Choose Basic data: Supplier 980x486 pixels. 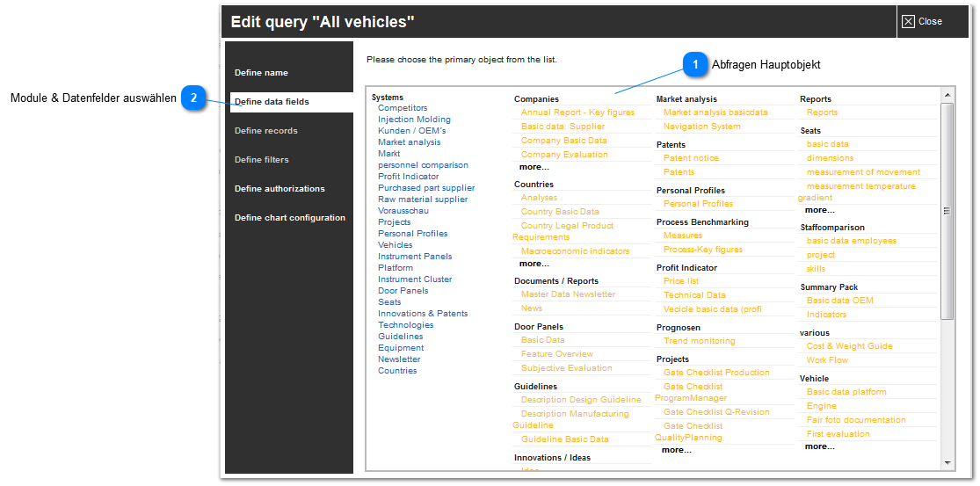click(563, 127)
